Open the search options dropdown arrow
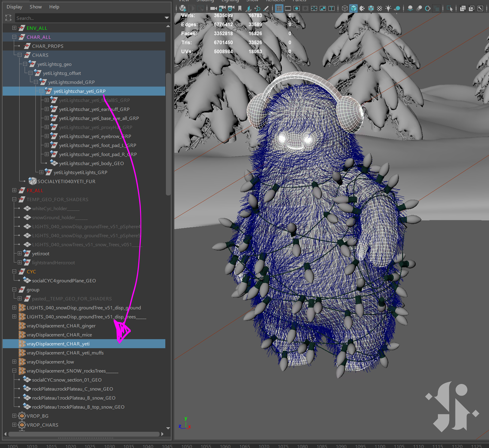 pos(167,18)
